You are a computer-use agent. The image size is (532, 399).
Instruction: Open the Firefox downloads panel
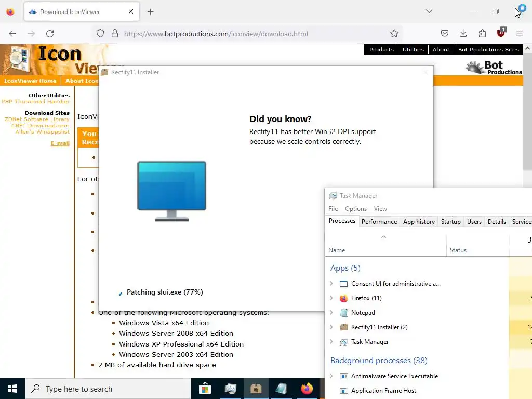[x=463, y=34]
